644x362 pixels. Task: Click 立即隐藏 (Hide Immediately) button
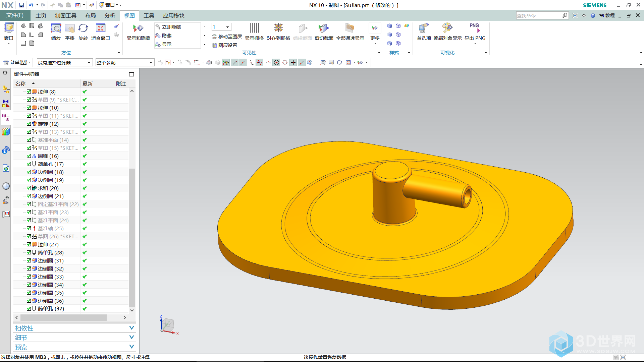click(x=168, y=27)
